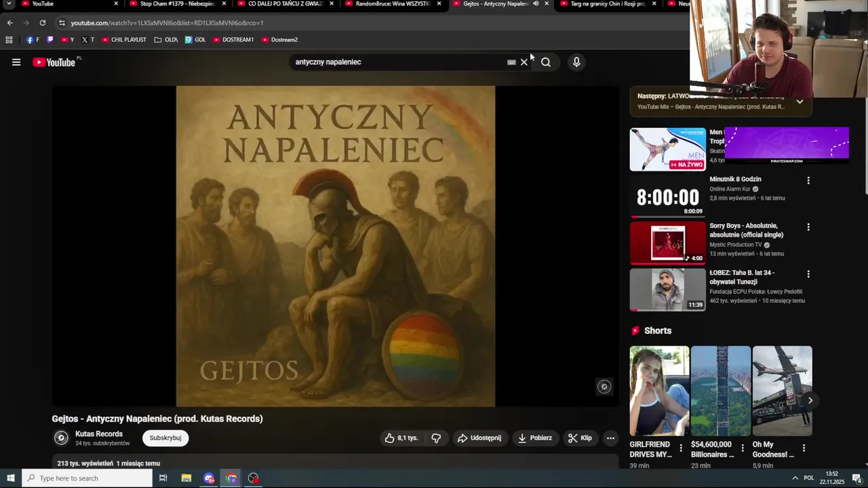
Task: Go back with the browser back arrow
Action: click(x=9, y=23)
